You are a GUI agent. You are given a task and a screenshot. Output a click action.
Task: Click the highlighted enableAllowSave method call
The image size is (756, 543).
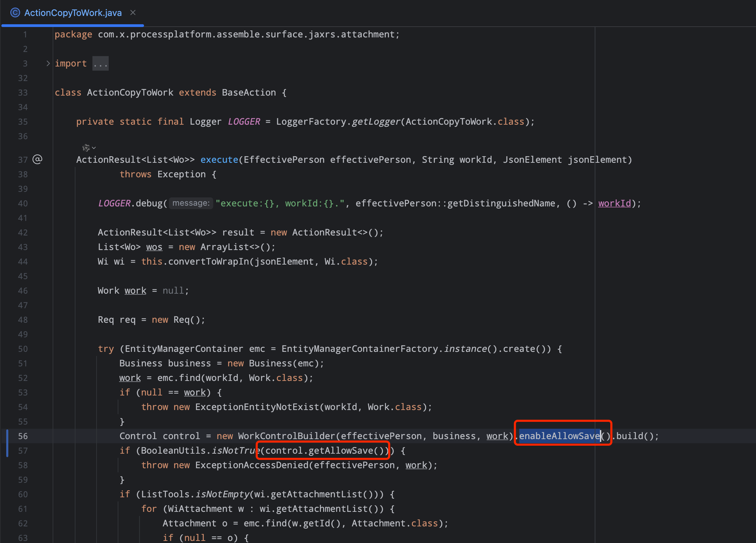(x=559, y=436)
